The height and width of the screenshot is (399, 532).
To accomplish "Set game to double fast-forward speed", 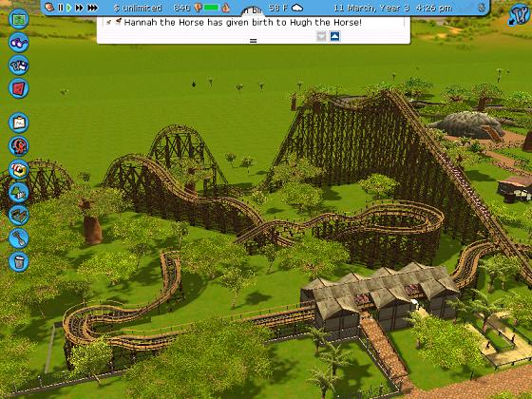I will pyautogui.click(x=80, y=8).
